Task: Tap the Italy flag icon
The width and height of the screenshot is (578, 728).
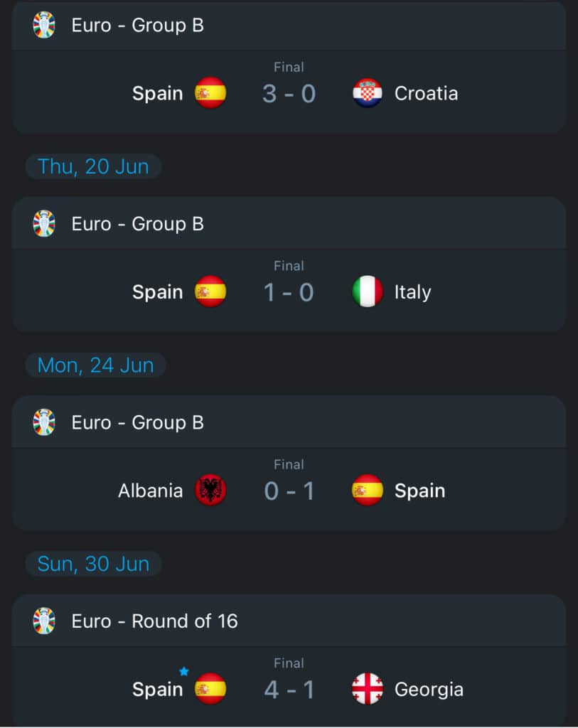Action: pyautogui.click(x=368, y=291)
